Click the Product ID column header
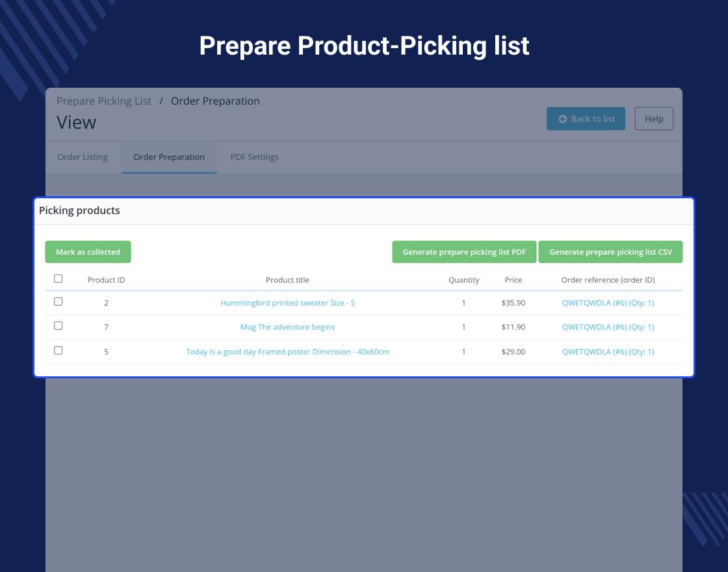The image size is (728, 572). [107, 280]
